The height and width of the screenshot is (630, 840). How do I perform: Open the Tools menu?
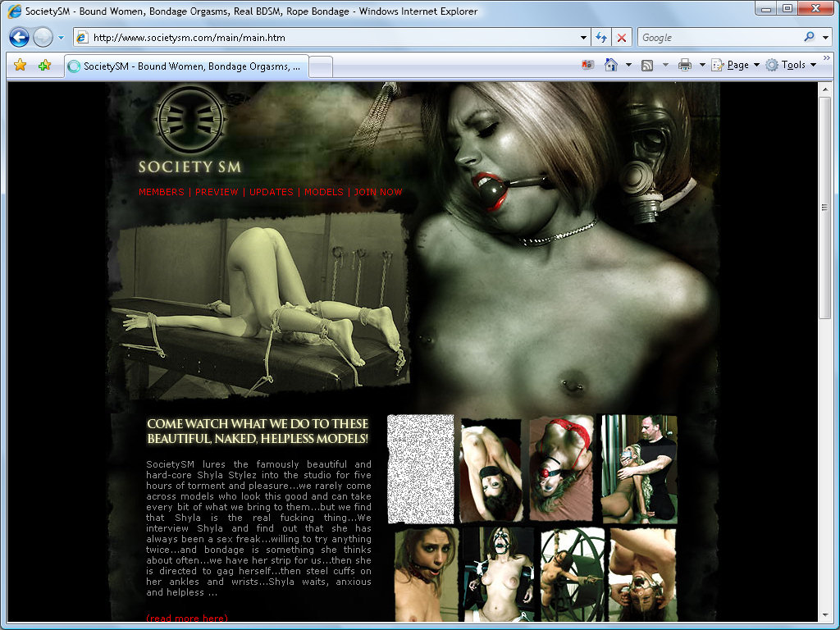pos(791,65)
